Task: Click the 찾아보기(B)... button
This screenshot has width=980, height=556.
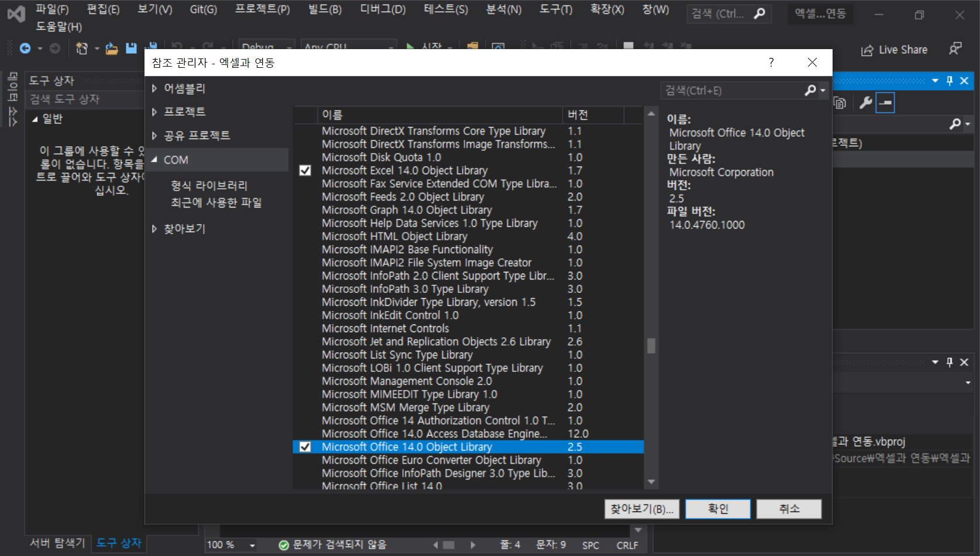Action: coord(642,509)
